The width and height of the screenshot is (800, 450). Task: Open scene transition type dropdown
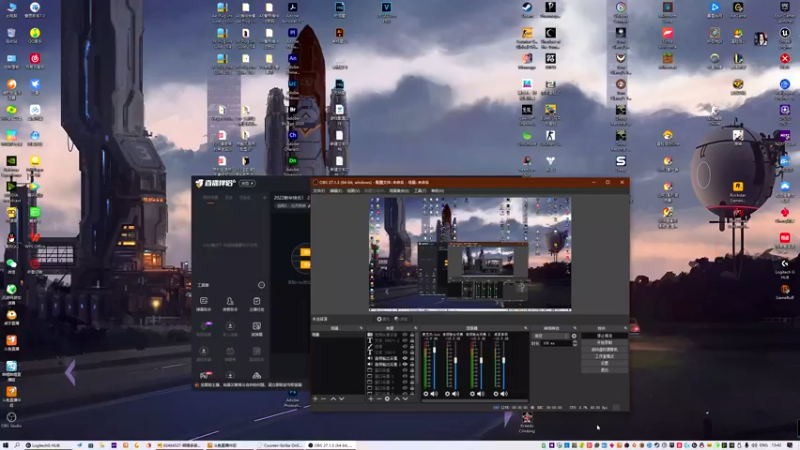(x=551, y=336)
